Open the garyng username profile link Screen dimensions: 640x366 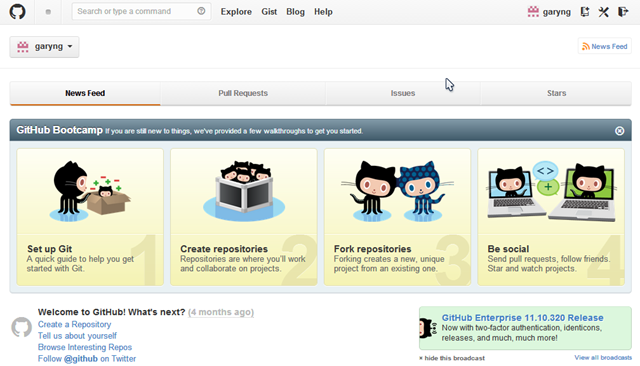(557, 12)
